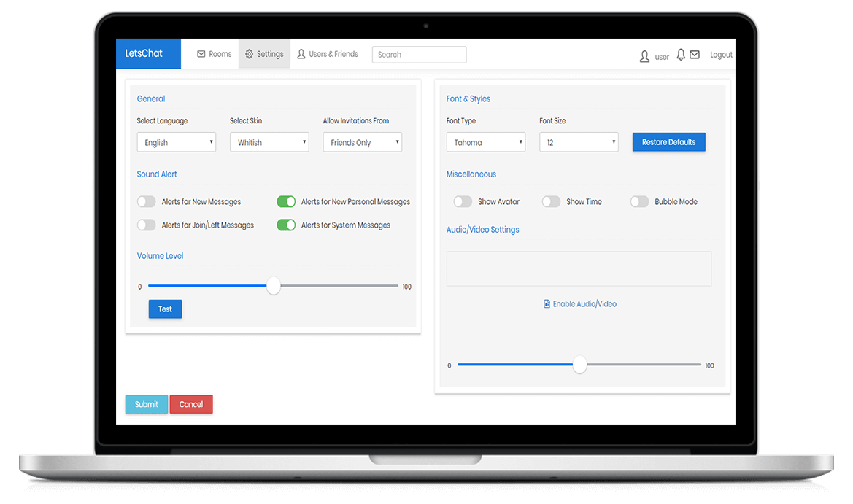Focus the Search input field
Screen dimensions: 853x504
[x=419, y=55]
